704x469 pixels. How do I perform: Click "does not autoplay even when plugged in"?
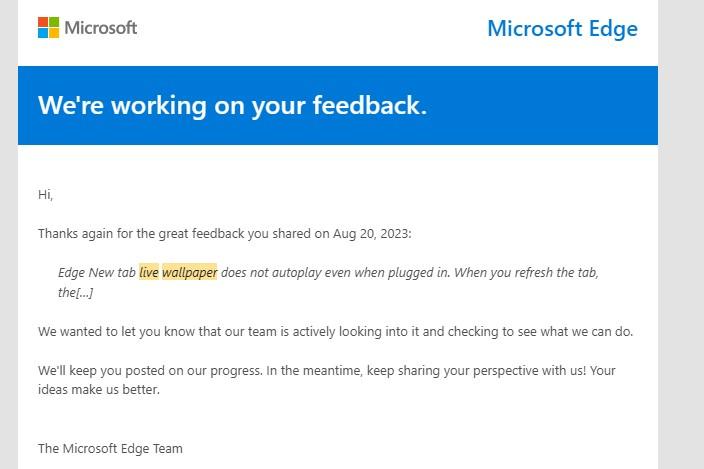coord(334,272)
